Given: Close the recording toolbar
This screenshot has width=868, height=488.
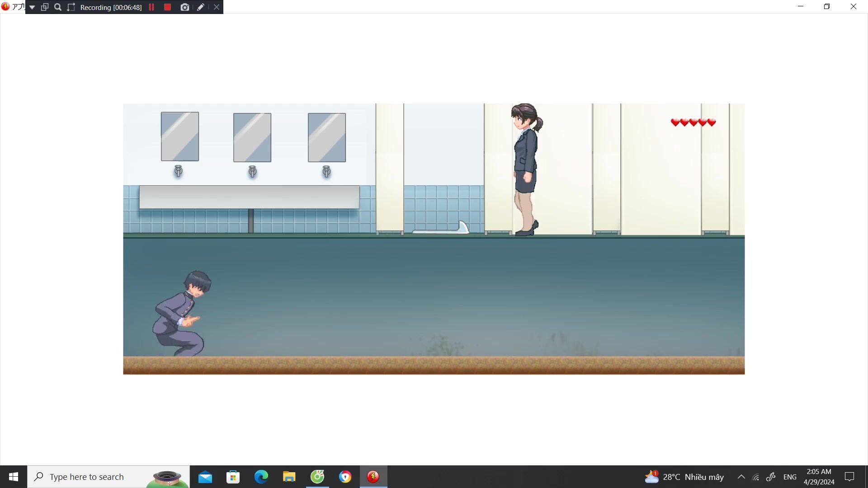Looking at the screenshot, I should tap(217, 7).
